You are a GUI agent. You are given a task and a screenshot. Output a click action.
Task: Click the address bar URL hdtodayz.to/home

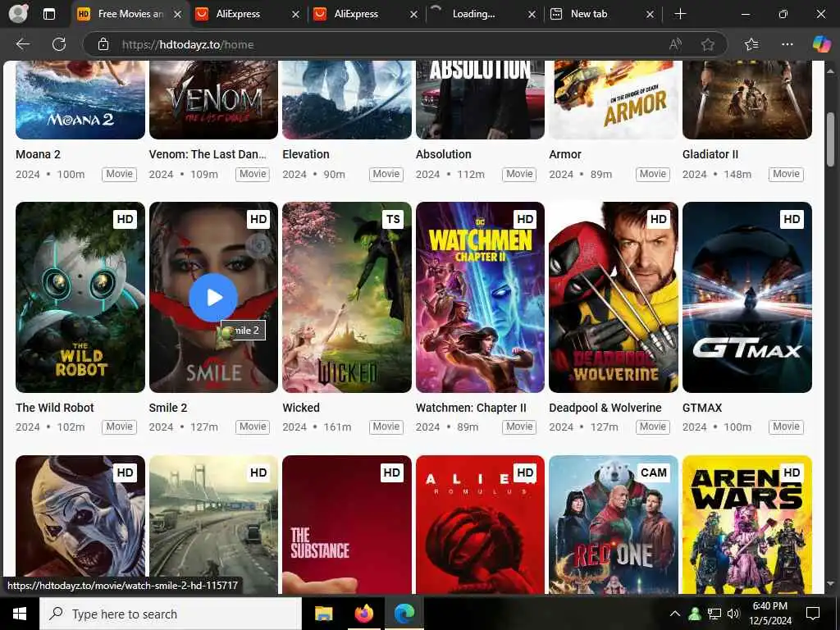pyautogui.click(x=188, y=44)
